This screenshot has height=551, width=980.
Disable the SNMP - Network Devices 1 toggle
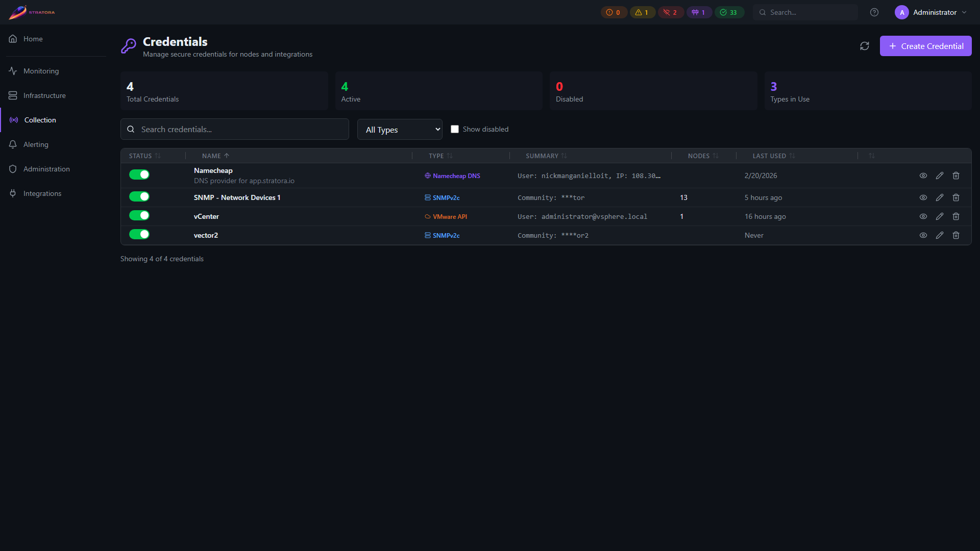(x=139, y=196)
